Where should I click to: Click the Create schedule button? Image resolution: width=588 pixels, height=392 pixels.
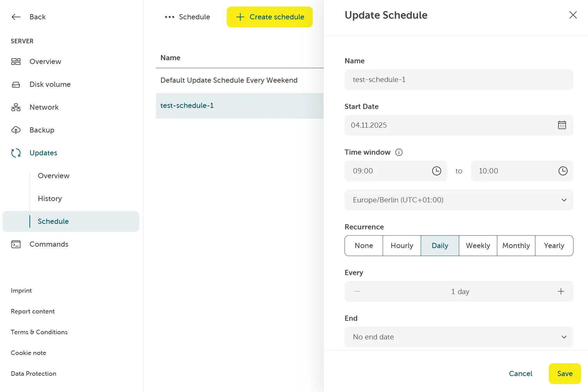pos(269,17)
